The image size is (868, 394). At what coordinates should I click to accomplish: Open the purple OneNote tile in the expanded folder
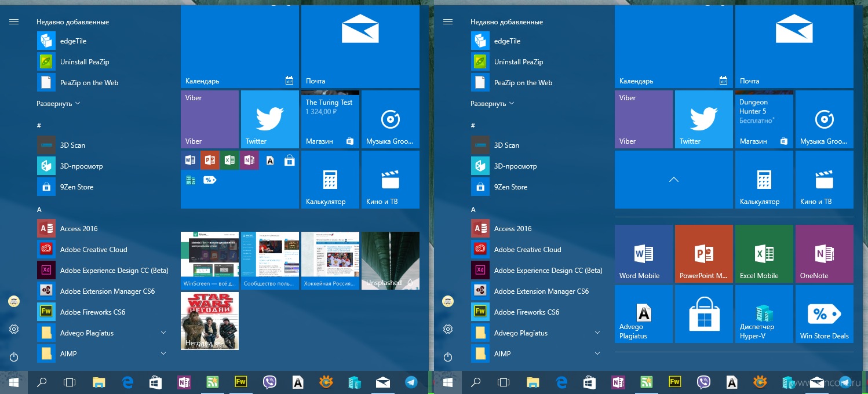click(x=825, y=254)
